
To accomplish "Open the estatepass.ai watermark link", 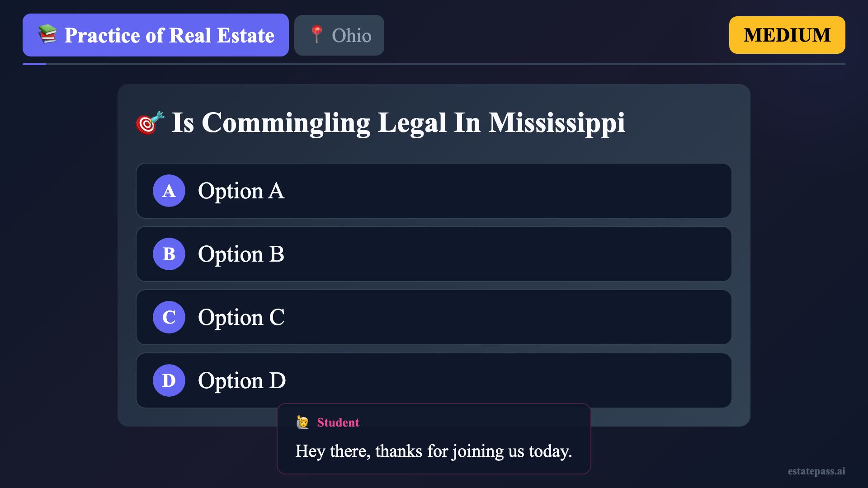I will 816,471.
